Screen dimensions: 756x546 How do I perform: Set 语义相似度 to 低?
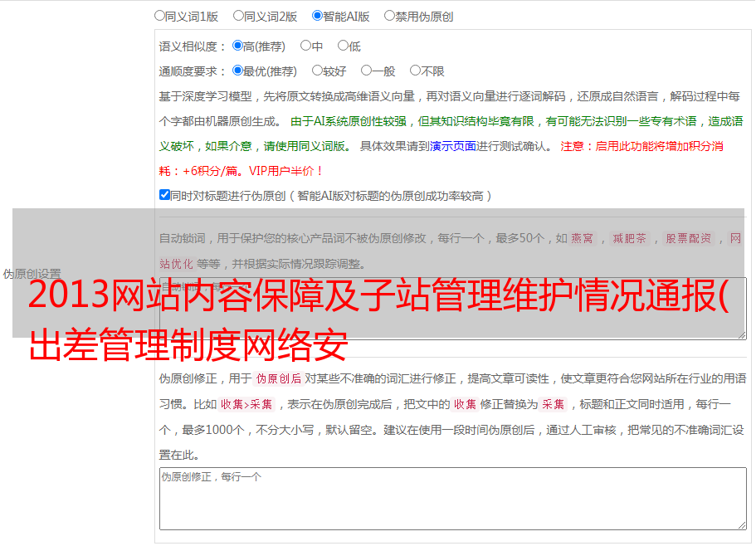[x=343, y=46]
